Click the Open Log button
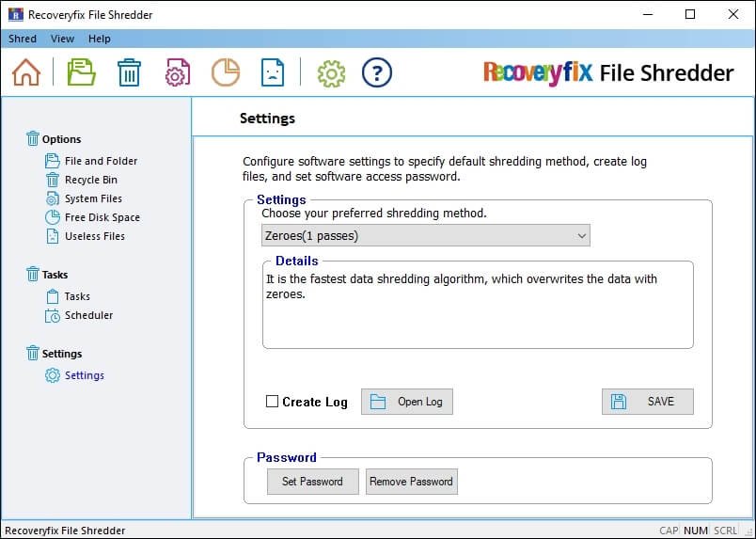This screenshot has height=539, width=756. [406, 402]
